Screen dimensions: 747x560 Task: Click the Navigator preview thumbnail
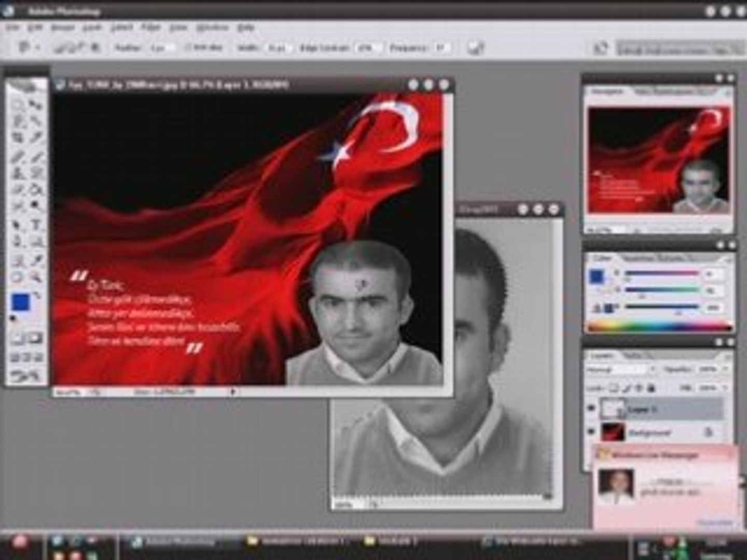point(658,160)
